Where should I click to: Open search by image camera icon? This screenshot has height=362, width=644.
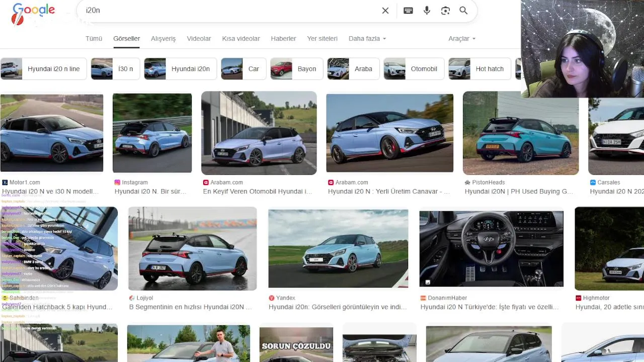[445, 11]
